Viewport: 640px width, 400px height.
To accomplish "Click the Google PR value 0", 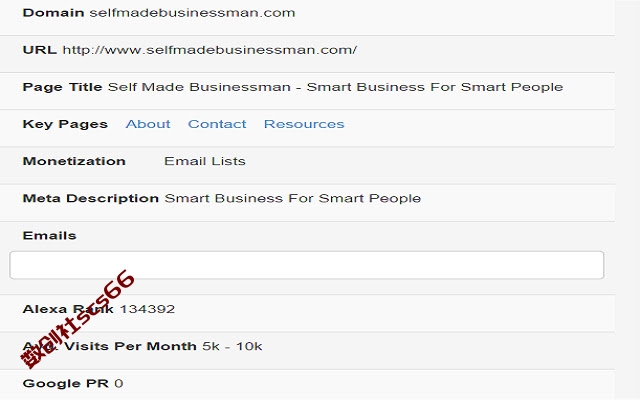I will pyautogui.click(x=118, y=383).
